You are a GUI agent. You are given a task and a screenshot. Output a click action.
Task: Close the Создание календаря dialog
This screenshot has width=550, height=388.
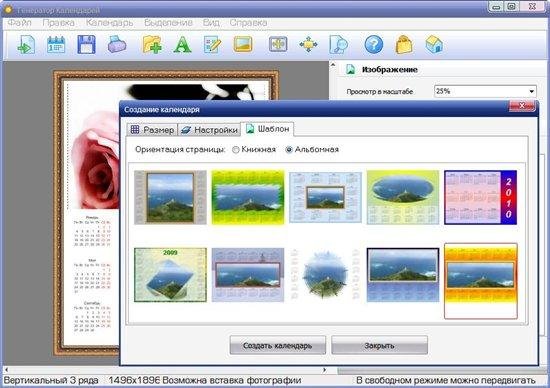click(522, 106)
